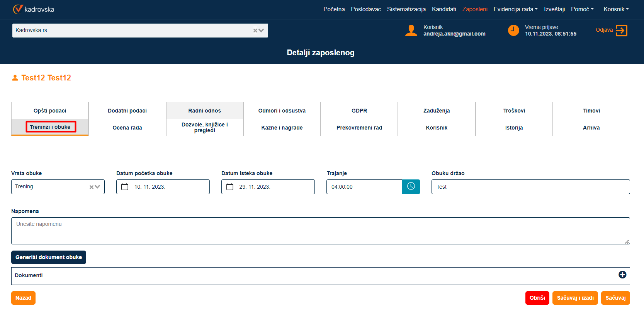The width and height of the screenshot is (644, 314).
Task: Click the orange user profile icon
Action: [x=411, y=30]
